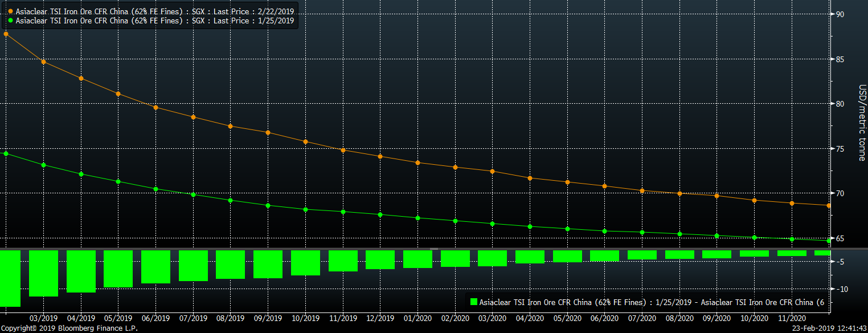Viewport: 868px width, 333px height.
Task: Select the small spread bar above 11/2020
Action: (x=792, y=253)
